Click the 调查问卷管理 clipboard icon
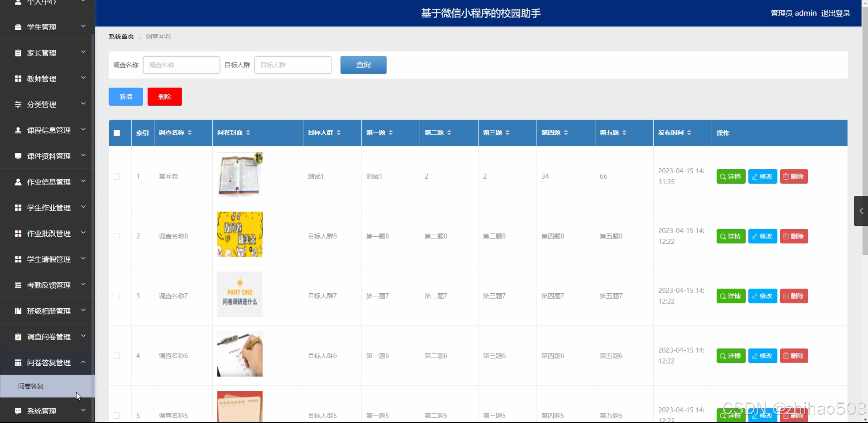Image resolution: width=868 pixels, height=423 pixels. [18, 336]
